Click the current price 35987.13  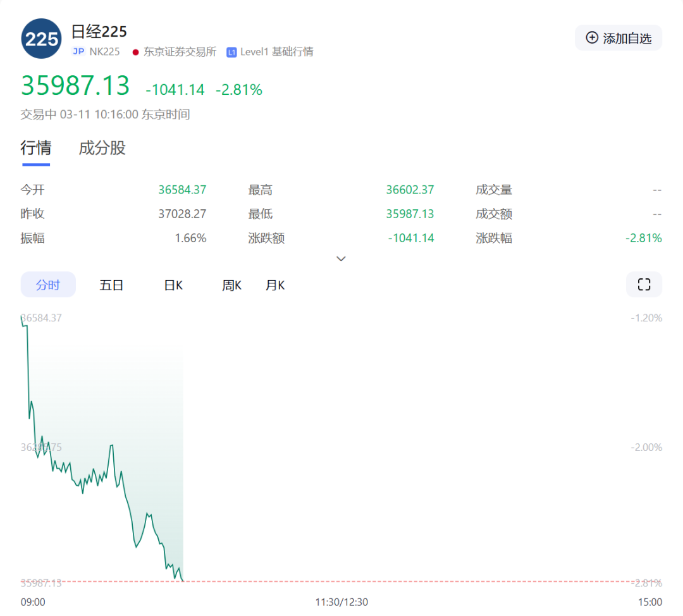click(x=75, y=86)
